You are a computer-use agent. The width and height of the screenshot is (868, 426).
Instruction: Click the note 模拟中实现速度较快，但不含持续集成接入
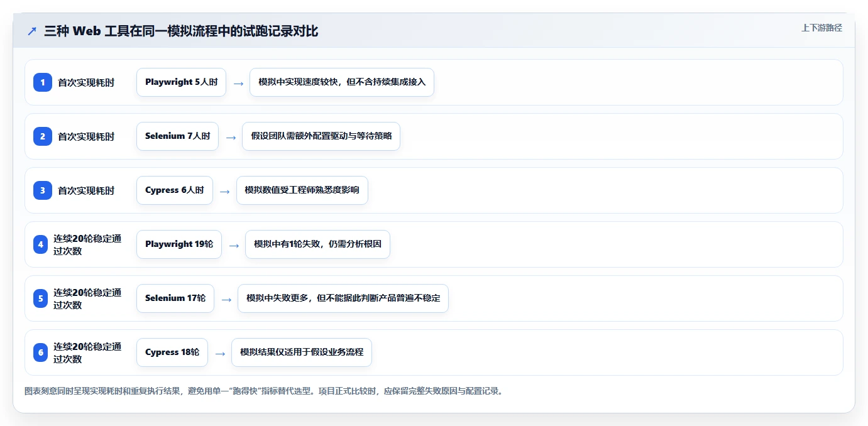tap(342, 82)
